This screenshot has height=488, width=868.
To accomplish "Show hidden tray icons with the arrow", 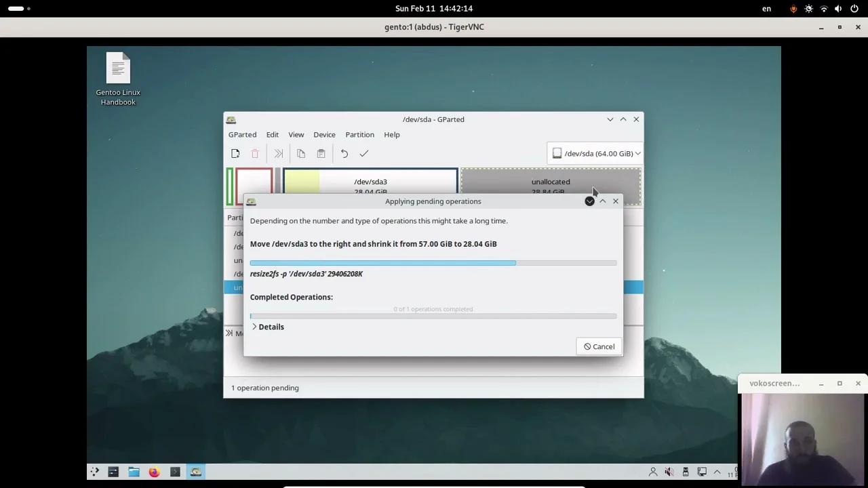I will coord(717,471).
